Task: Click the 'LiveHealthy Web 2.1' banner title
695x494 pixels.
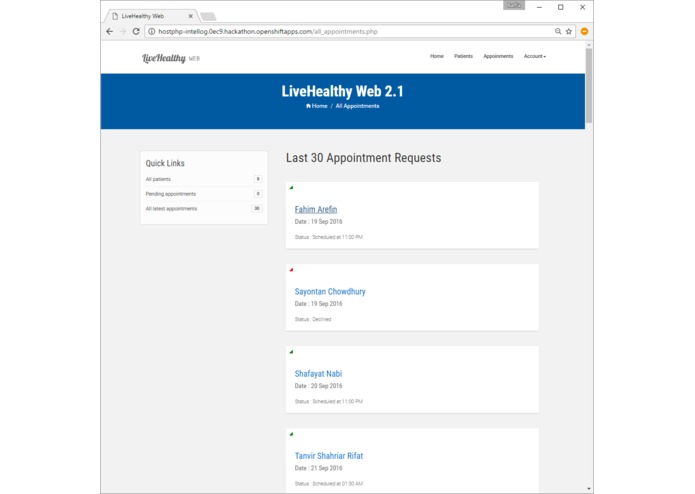Action: coord(342,91)
